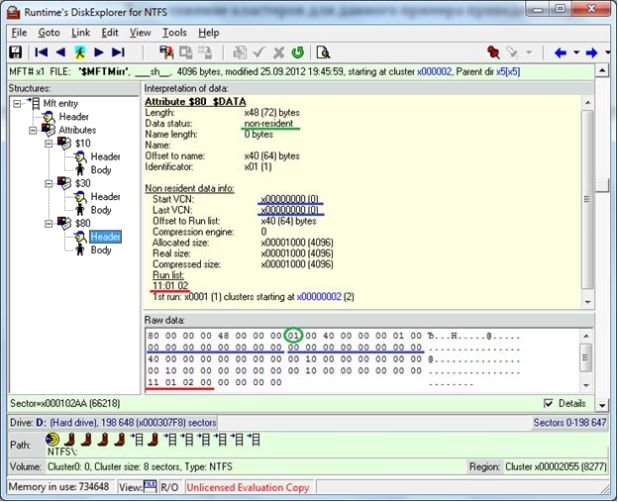Click the scroll up arrow beside MFT info line

(x=602, y=71)
